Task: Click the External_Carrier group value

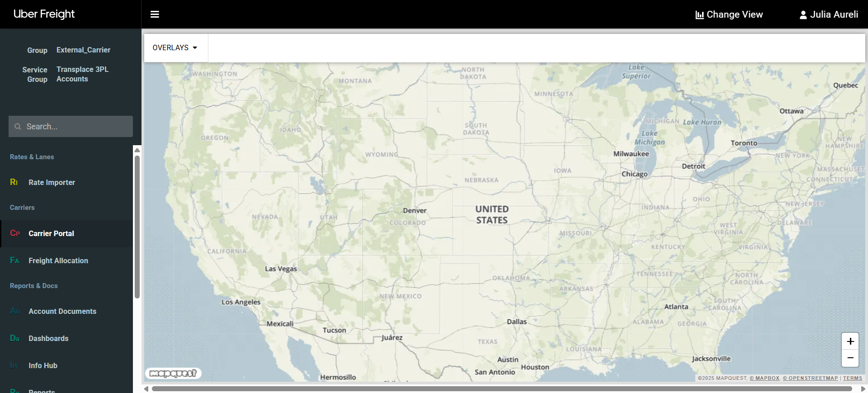Action: 83,50
